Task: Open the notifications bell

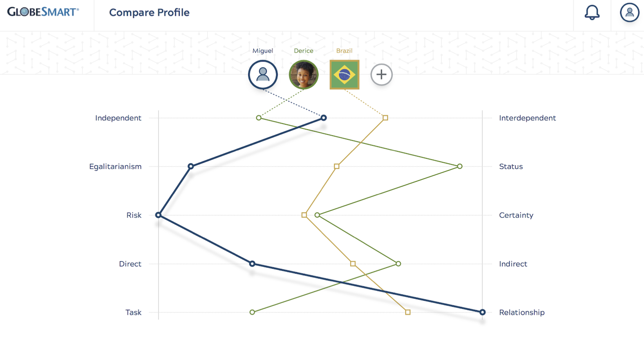Action: pos(592,13)
